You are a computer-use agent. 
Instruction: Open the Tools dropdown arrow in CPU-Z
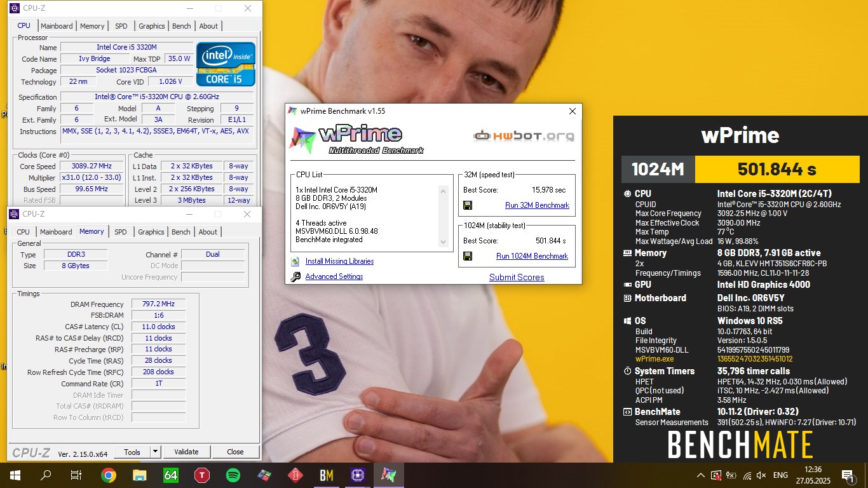tap(155, 452)
